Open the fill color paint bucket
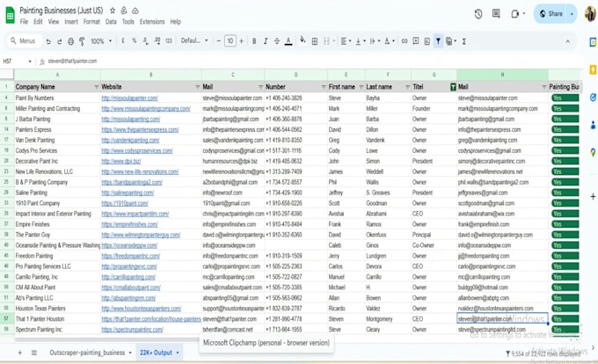598x364 pixels. tap(303, 40)
